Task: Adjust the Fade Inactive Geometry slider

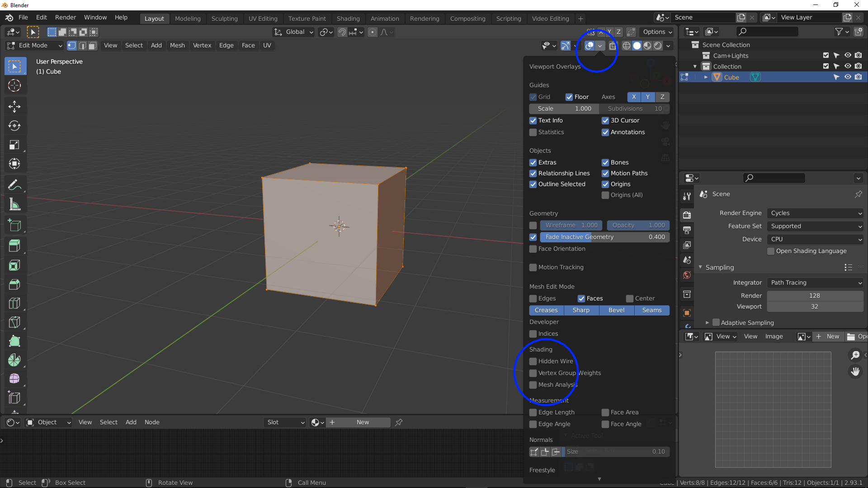Action: coord(604,237)
